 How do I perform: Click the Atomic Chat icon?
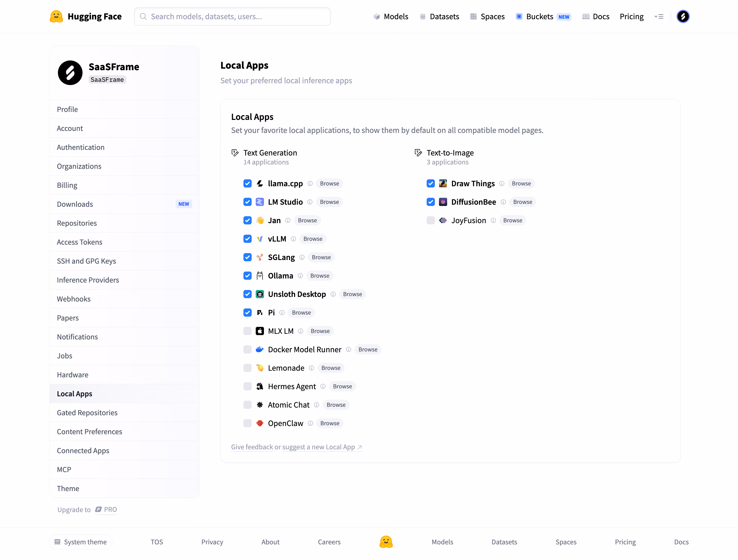click(x=260, y=405)
